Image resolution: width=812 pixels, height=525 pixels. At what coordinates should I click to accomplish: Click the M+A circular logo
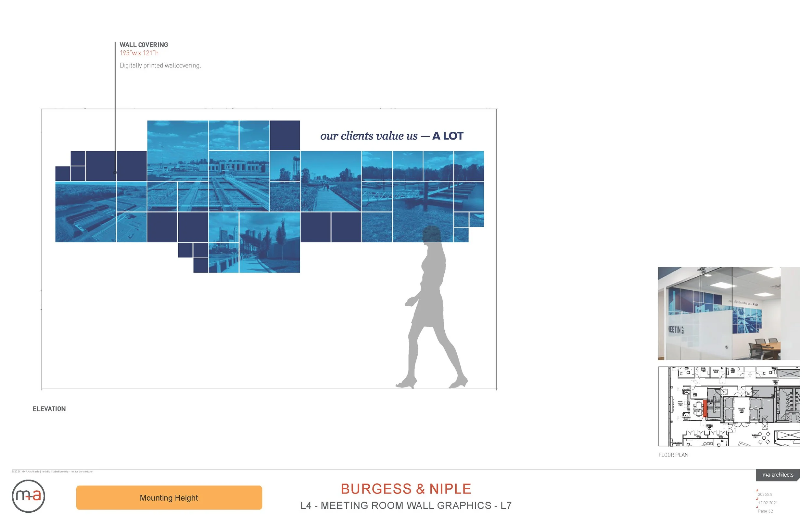29,497
